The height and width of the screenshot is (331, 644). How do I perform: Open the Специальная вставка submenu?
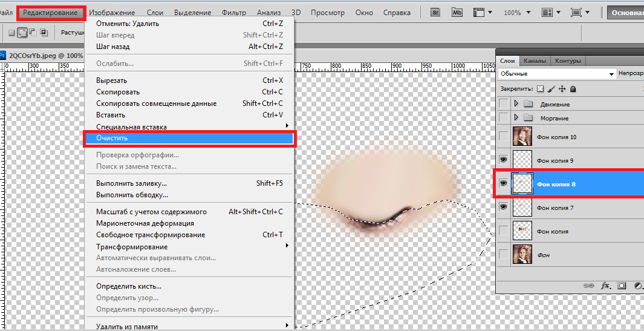(x=189, y=126)
